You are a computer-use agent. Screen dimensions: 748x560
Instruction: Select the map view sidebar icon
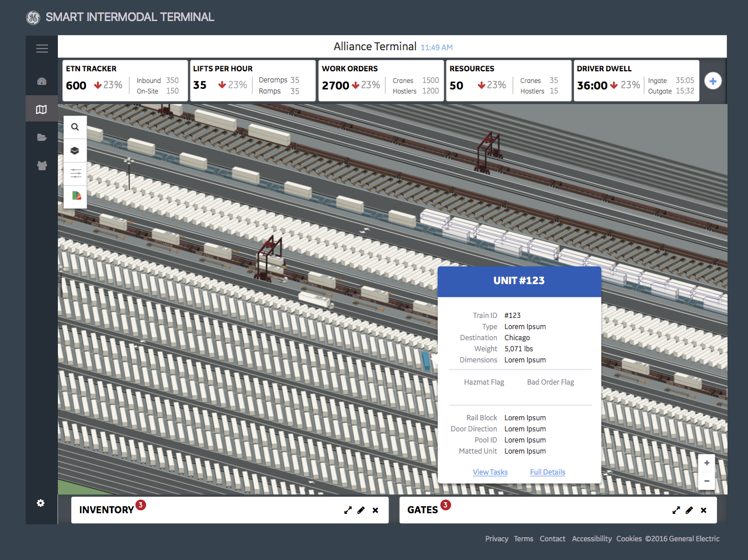pos(41,109)
